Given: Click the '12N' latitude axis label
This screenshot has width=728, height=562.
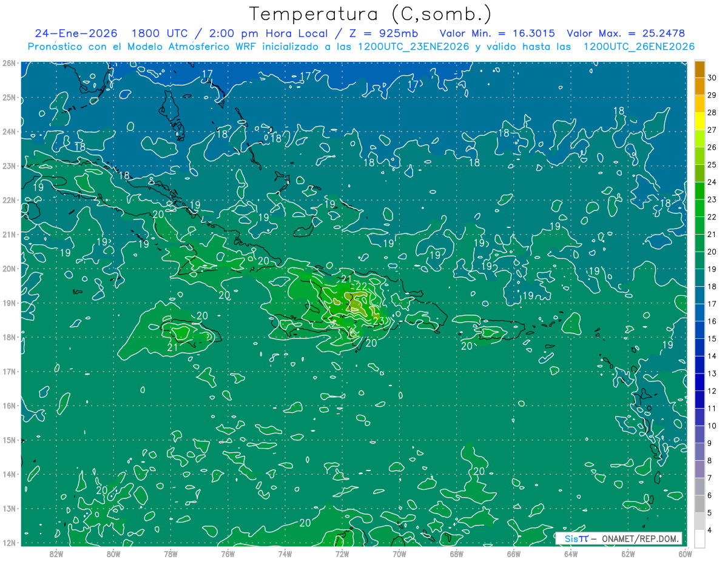Looking at the screenshot, I should pyautogui.click(x=9, y=543).
